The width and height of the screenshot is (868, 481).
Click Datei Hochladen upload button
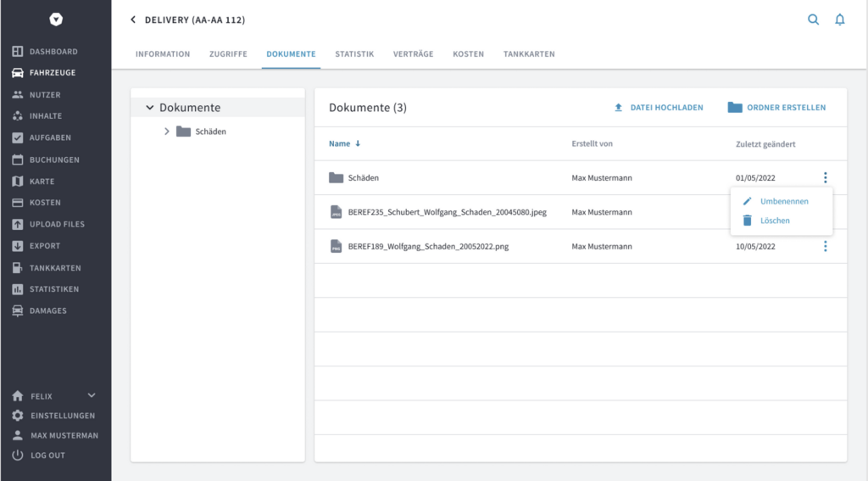click(x=659, y=108)
